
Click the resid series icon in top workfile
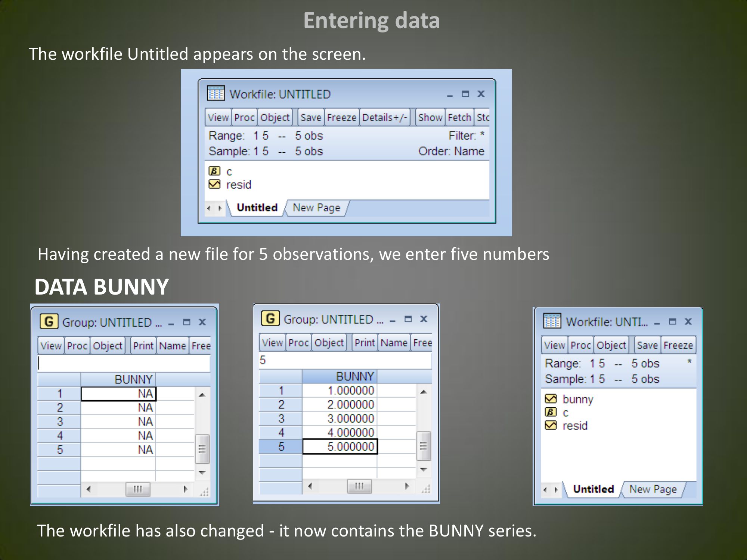tap(214, 184)
